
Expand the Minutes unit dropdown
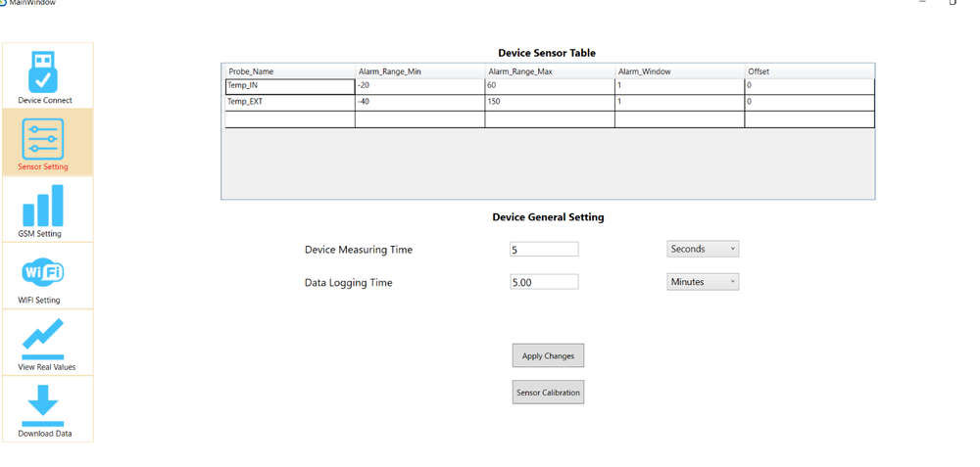pyautogui.click(x=703, y=282)
